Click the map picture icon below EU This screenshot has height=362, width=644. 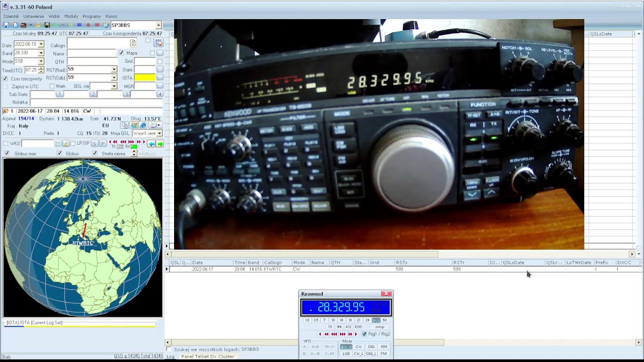tap(134, 125)
